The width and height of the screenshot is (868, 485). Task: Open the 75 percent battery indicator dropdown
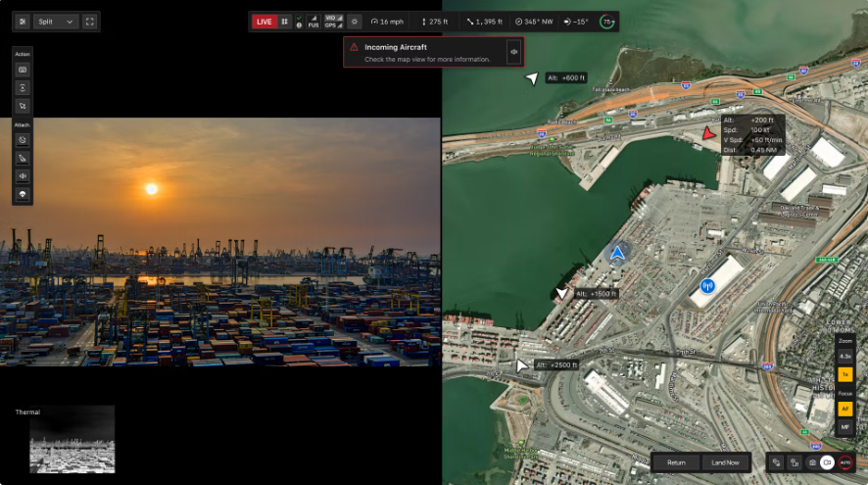608,22
